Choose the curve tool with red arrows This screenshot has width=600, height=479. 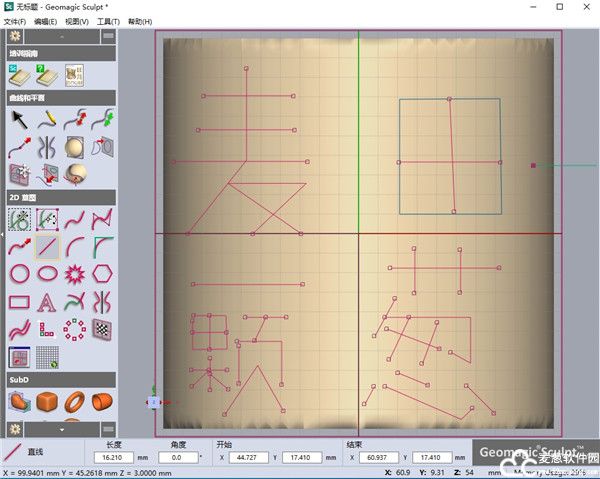(x=75, y=119)
